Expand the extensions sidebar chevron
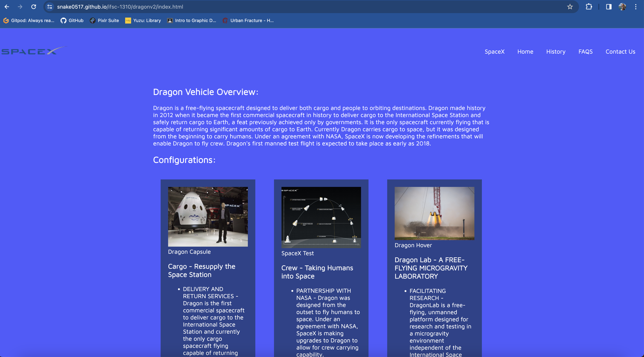The width and height of the screenshot is (644, 357). click(x=599, y=7)
